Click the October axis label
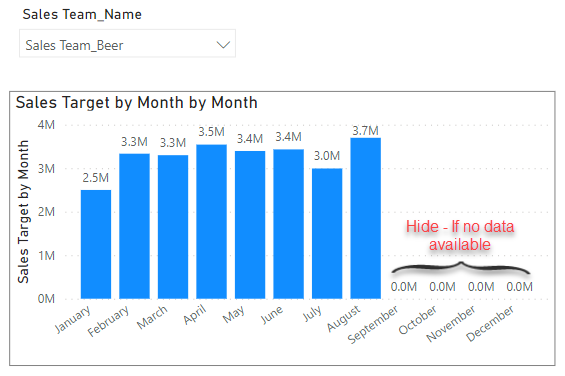 coord(418,320)
